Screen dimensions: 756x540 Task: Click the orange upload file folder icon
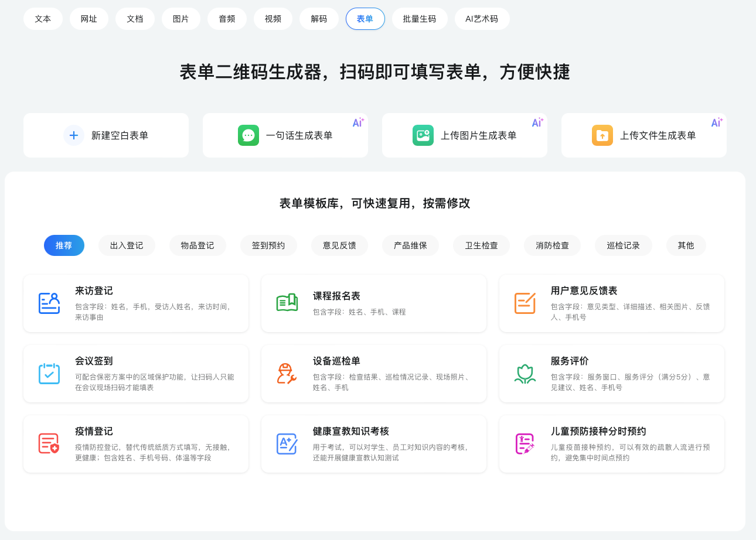[602, 135]
